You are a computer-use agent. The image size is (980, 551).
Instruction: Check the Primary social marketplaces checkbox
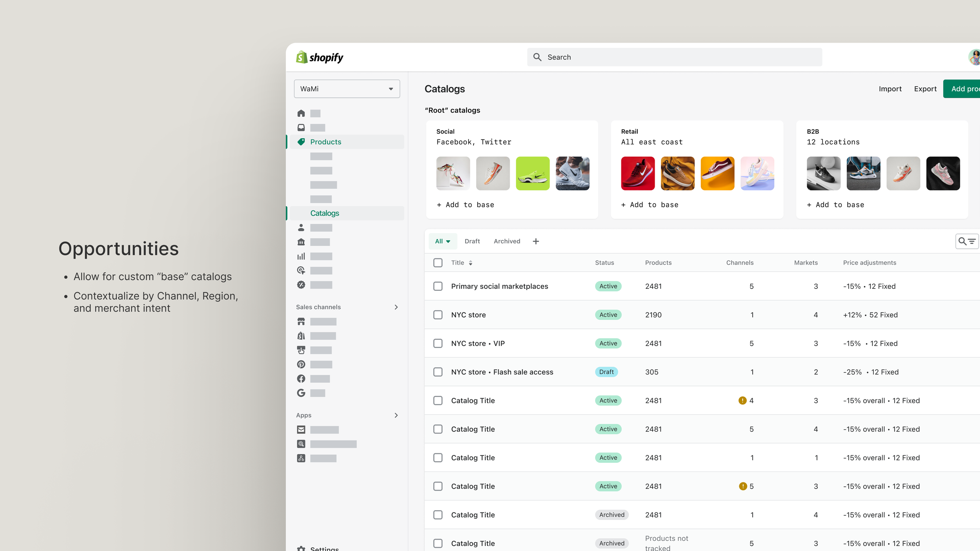coord(437,286)
